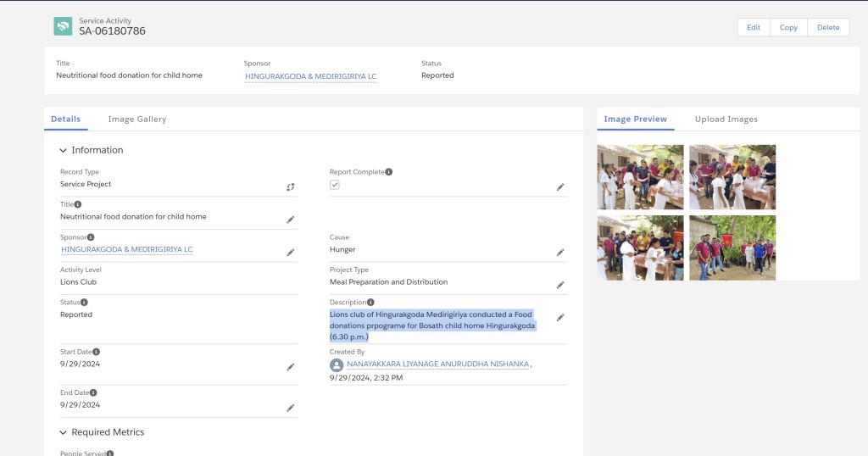
Task: Open the People Served info icon
Action: click(110, 453)
